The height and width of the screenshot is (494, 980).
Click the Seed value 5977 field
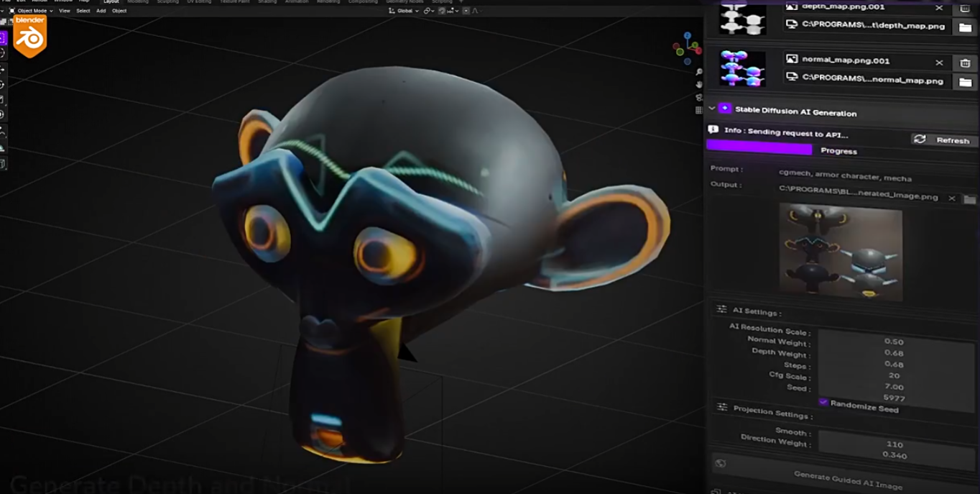[x=893, y=398]
